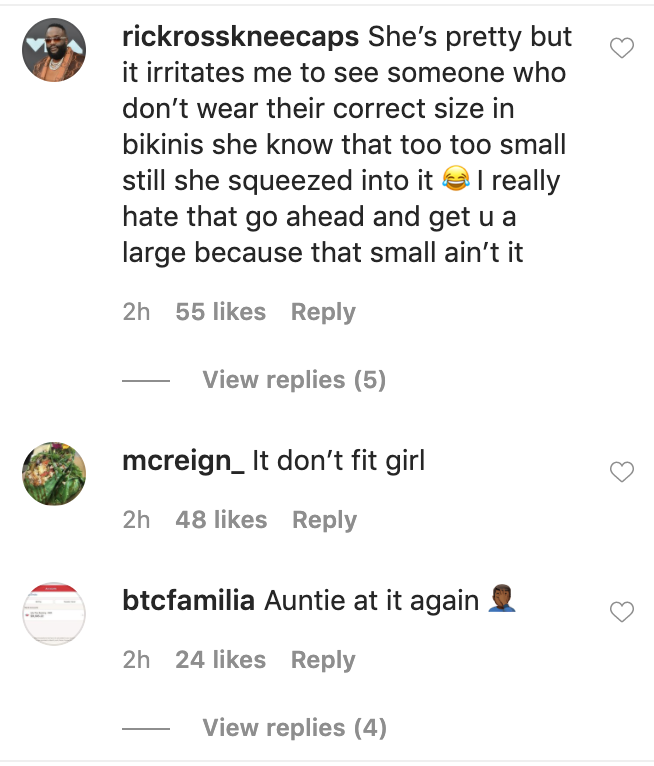Reply to rickrosskneecaps comment
654x766 pixels.
click(x=323, y=312)
